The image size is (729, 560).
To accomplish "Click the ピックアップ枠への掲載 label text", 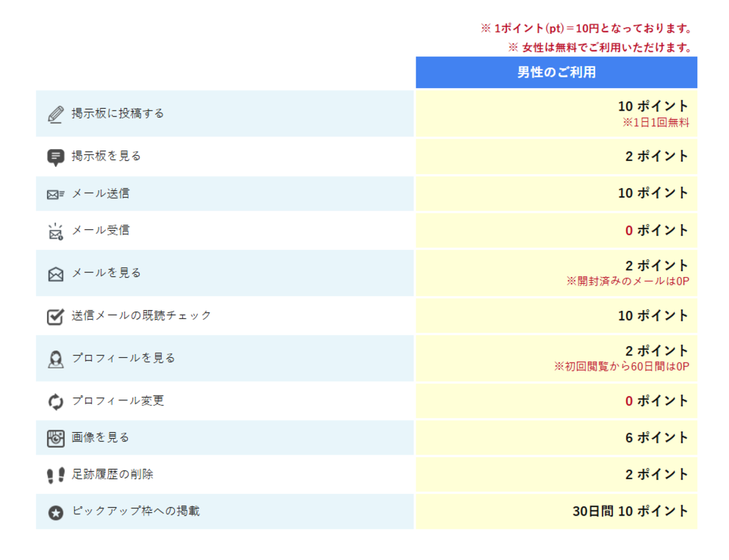I will click(x=136, y=511).
